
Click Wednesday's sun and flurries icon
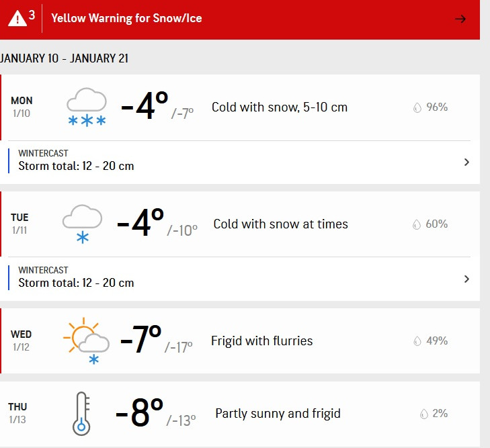(x=87, y=341)
